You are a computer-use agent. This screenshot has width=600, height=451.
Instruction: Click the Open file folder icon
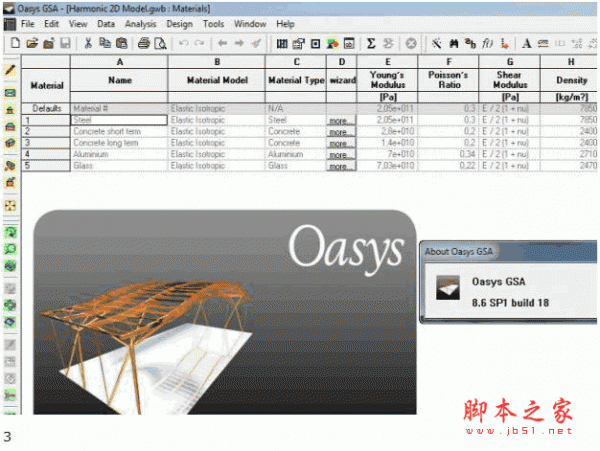32,43
